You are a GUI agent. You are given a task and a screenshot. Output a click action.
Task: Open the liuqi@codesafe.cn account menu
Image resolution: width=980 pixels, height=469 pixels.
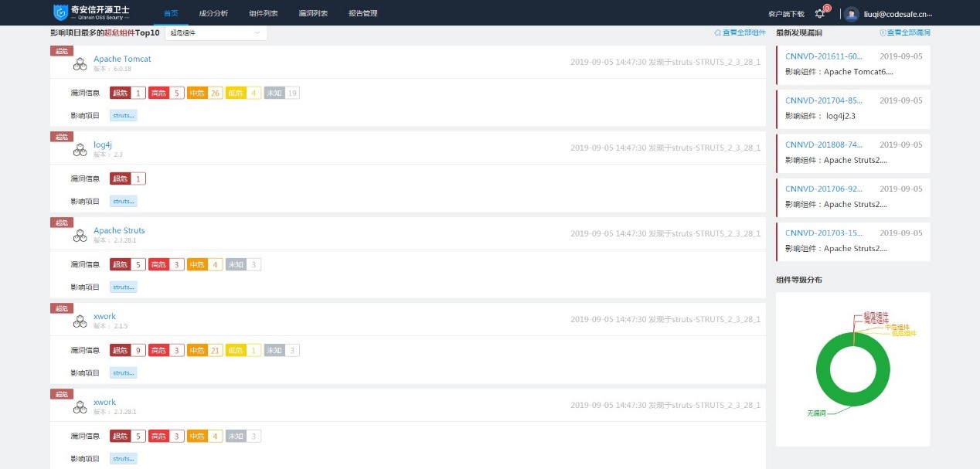coord(900,14)
